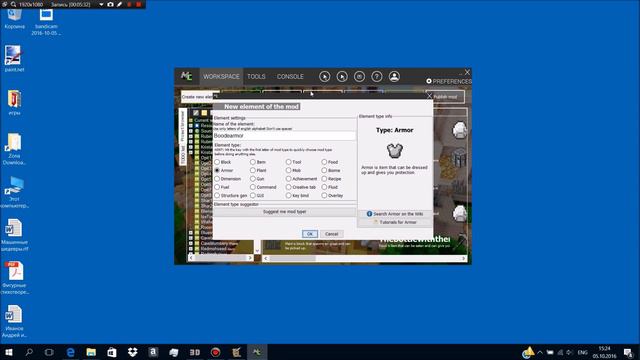Click the third circular toolbar icon
Viewport: 640px width, 360px height.
(359, 77)
